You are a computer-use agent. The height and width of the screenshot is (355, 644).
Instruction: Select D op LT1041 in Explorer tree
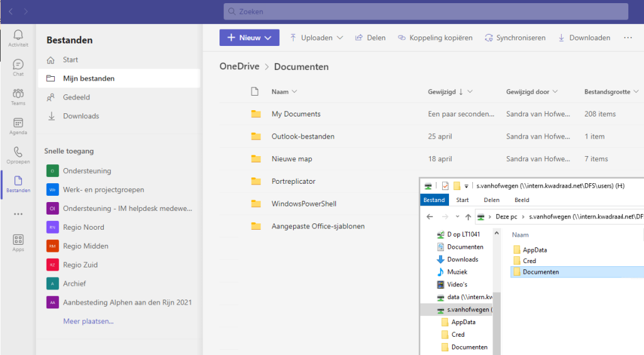point(464,234)
